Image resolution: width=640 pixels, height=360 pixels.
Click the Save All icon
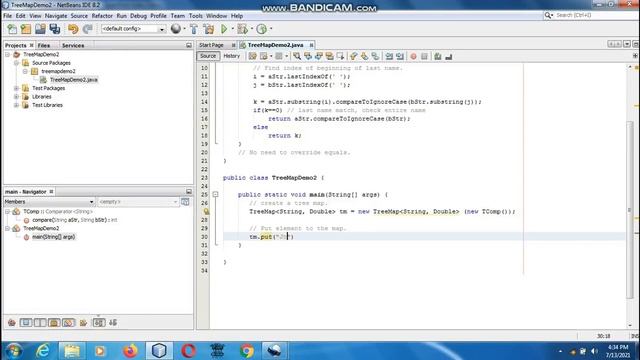click(x=55, y=29)
